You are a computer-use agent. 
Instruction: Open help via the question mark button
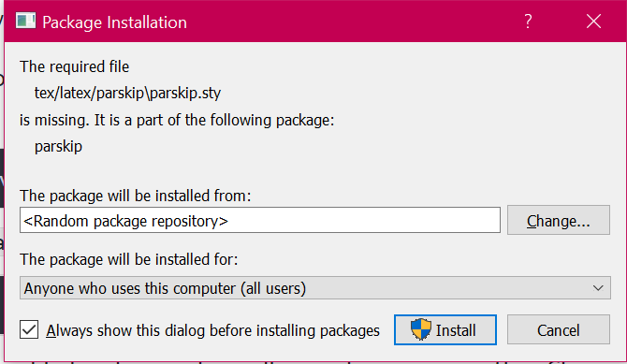coord(528,22)
